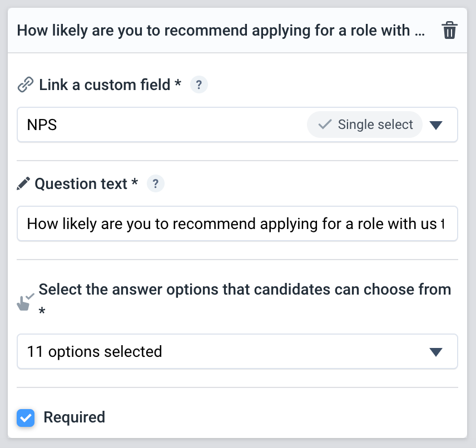Focus the Question text input field
This screenshot has height=448, width=476.
coord(237,223)
